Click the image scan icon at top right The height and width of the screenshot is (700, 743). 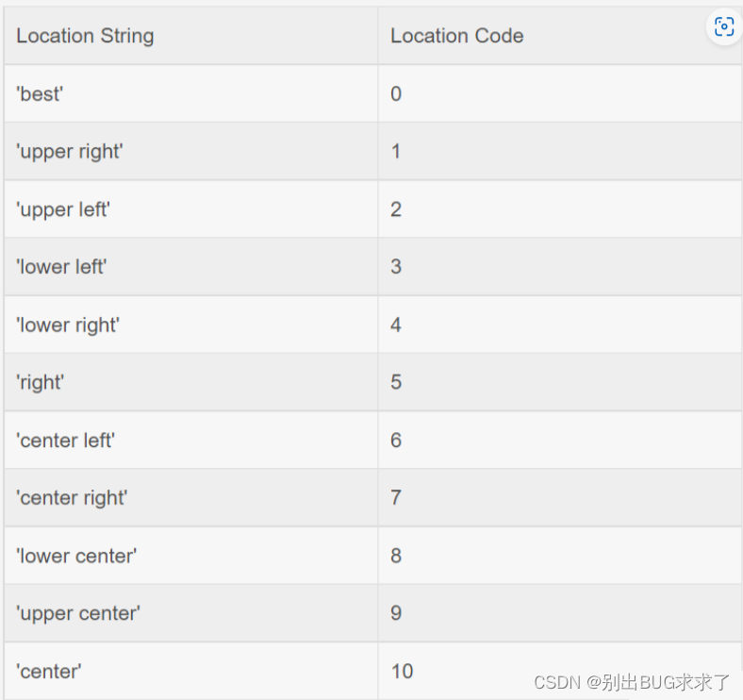[x=724, y=26]
